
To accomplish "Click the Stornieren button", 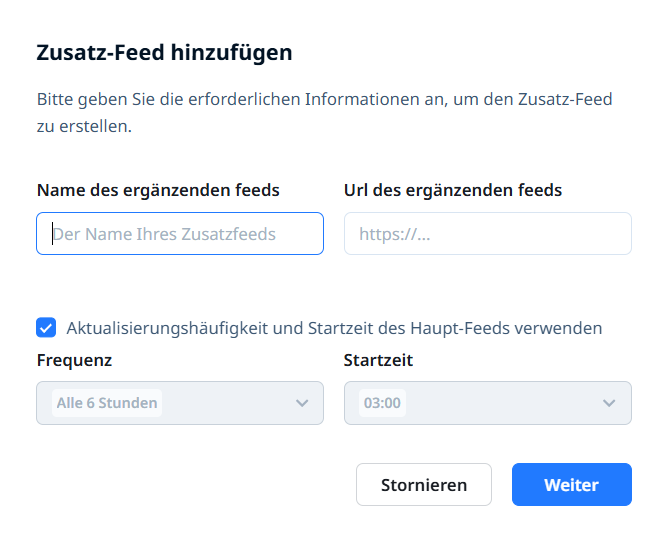I will pyautogui.click(x=424, y=485).
